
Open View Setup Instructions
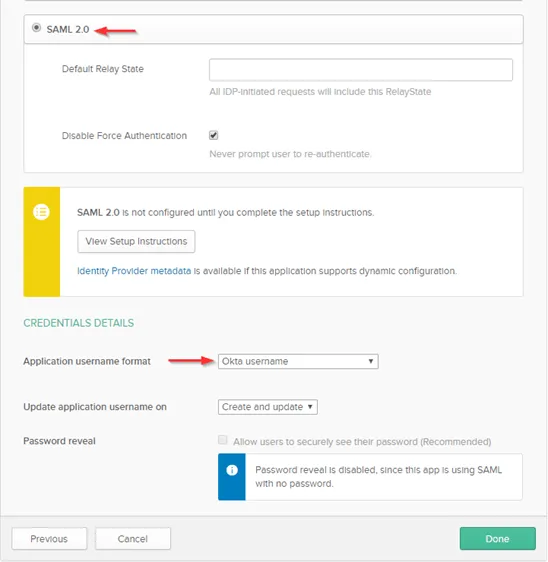136,241
